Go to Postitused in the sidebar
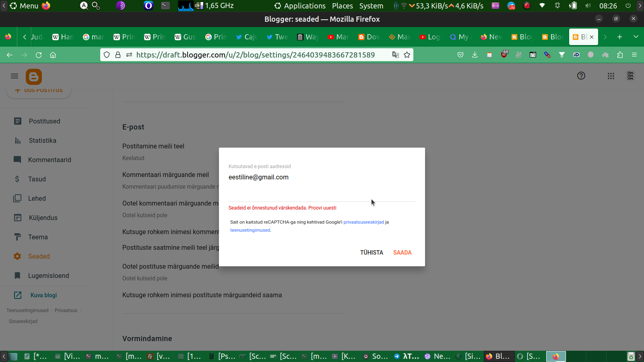The image size is (644, 362). click(x=45, y=121)
